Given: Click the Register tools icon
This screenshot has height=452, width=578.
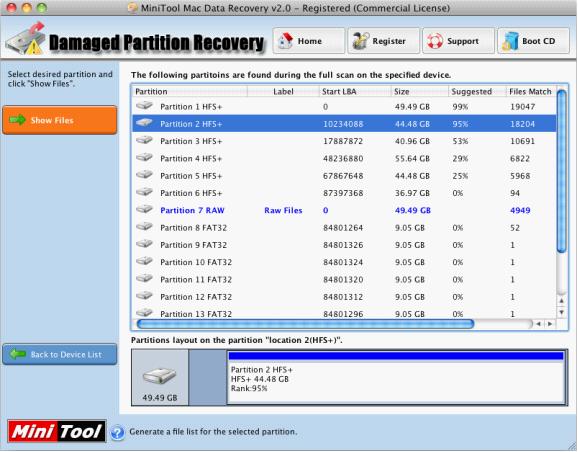Looking at the screenshot, I should coord(361,41).
